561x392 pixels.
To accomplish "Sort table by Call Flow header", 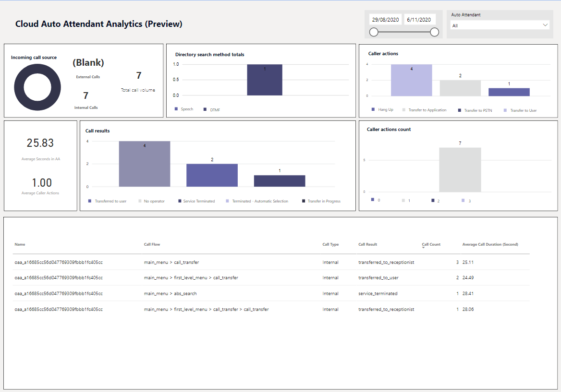I will (152, 244).
